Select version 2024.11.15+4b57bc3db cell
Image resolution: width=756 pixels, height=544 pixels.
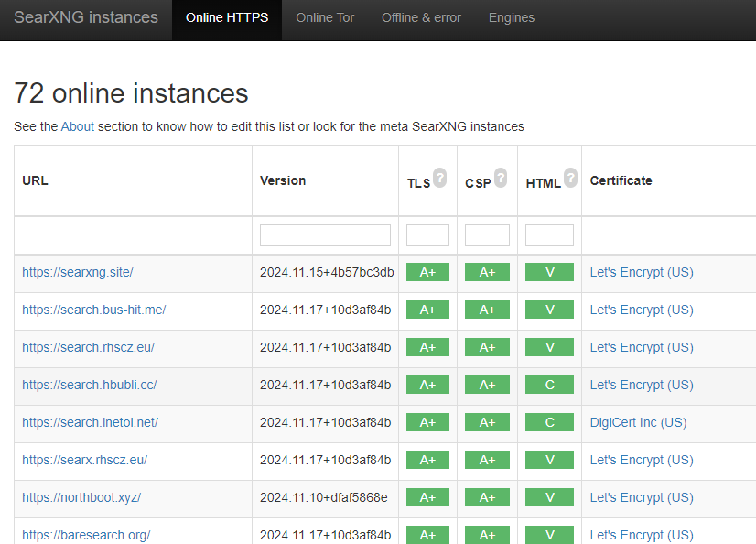[x=327, y=272]
